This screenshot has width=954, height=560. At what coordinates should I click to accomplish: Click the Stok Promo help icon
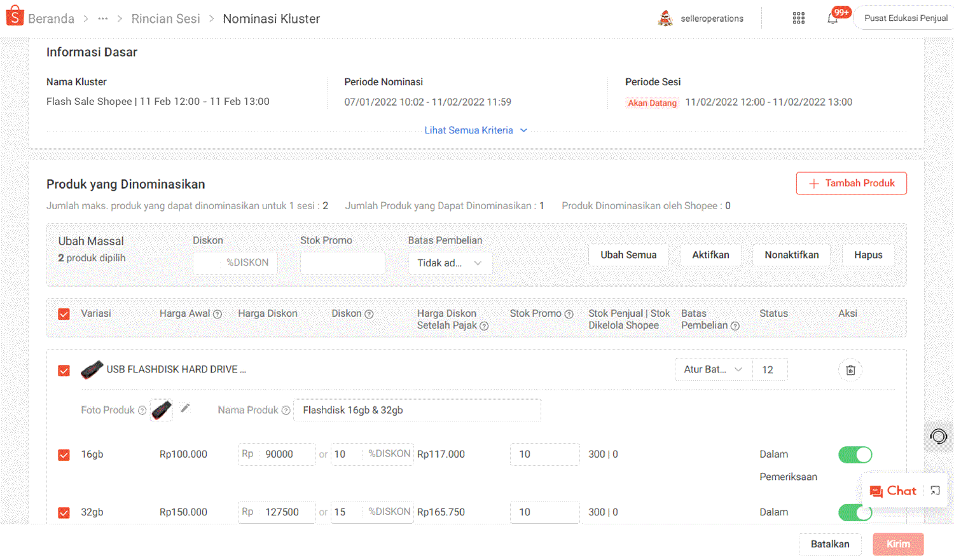click(569, 314)
